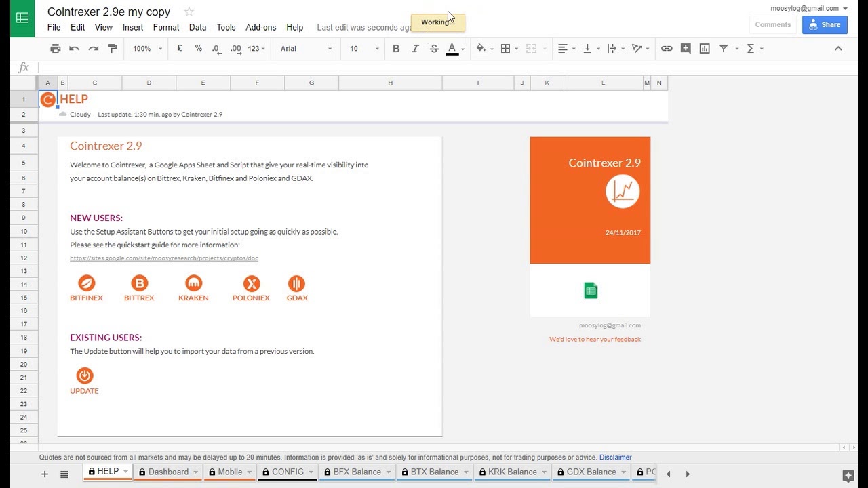The image size is (868, 488).
Task: Toggle strikethrough formatting
Action: 434,49
